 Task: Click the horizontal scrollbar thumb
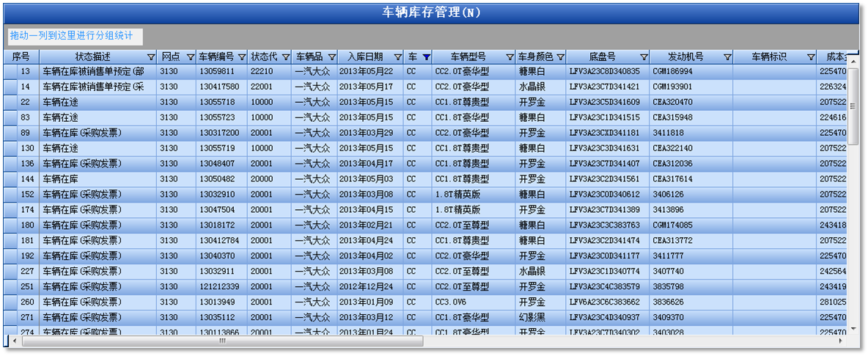pyautogui.click(x=220, y=341)
